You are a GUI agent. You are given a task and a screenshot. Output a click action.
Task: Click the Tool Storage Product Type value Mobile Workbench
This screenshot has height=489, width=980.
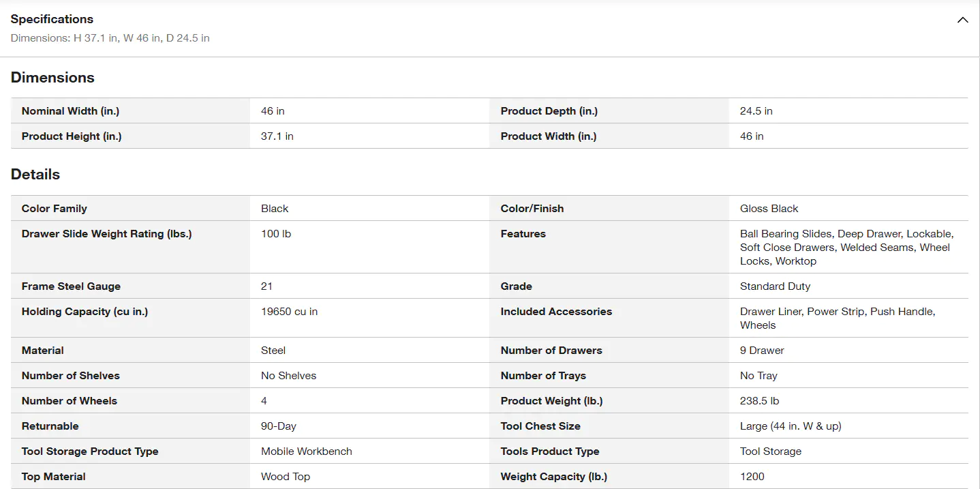[x=306, y=451]
